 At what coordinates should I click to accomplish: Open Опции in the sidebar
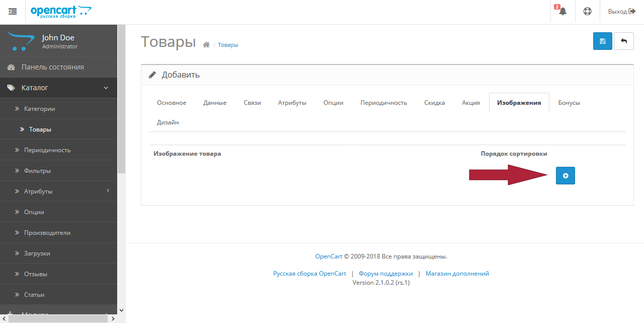click(58, 212)
